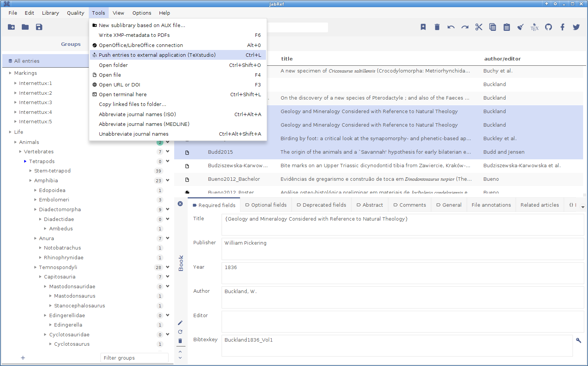The width and height of the screenshot is (588, 366).
Task: Click the refresh icon in the entry editor sidebar
Action: (x=180, y=332)
